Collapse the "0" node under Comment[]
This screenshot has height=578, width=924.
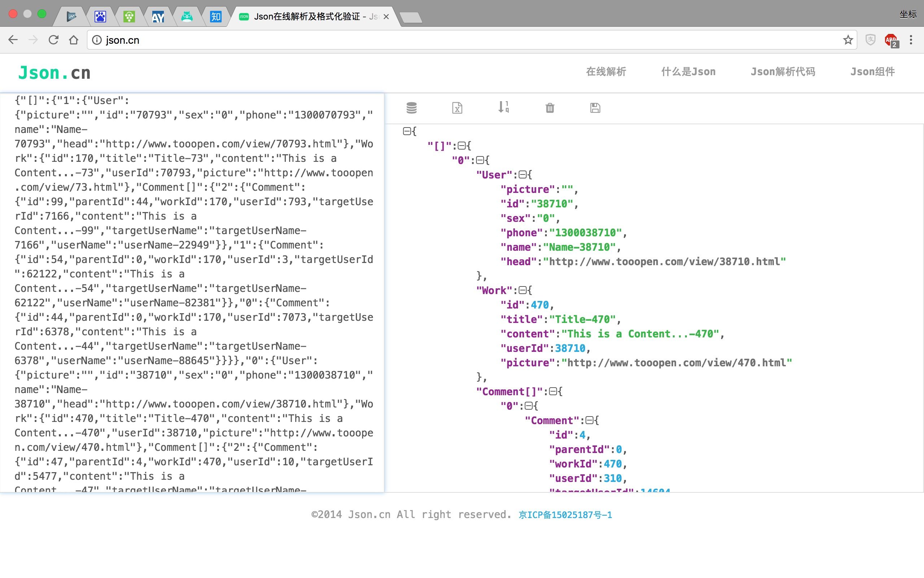[x=528, y=406]
